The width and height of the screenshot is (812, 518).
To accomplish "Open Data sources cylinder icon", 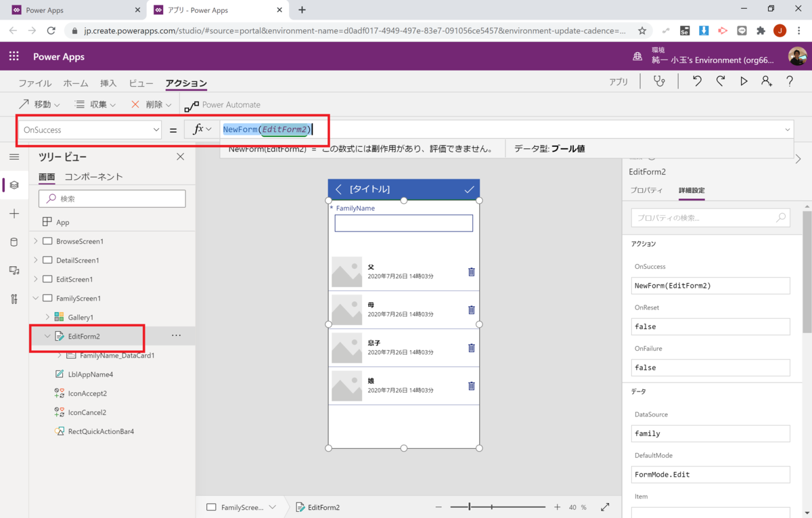I will pos(14,242).
